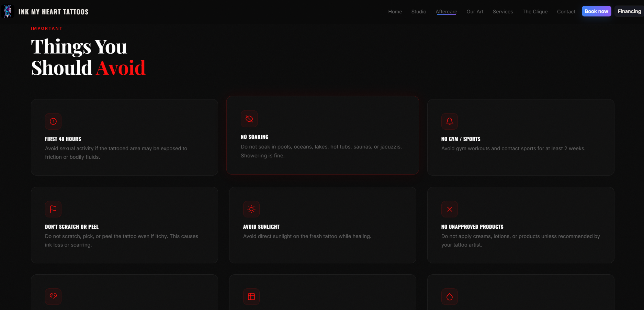Select the No Soaking highlighted card
This screenshot has height=310, width=644.
[323, 136]
